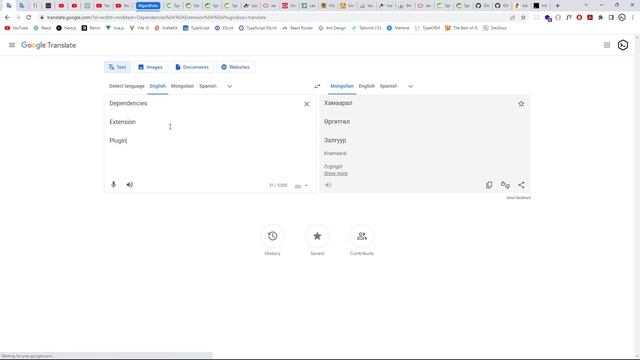Open the Google account avatar menu
The width and height of the screenshot is (640, 360).
pos(623,45)
